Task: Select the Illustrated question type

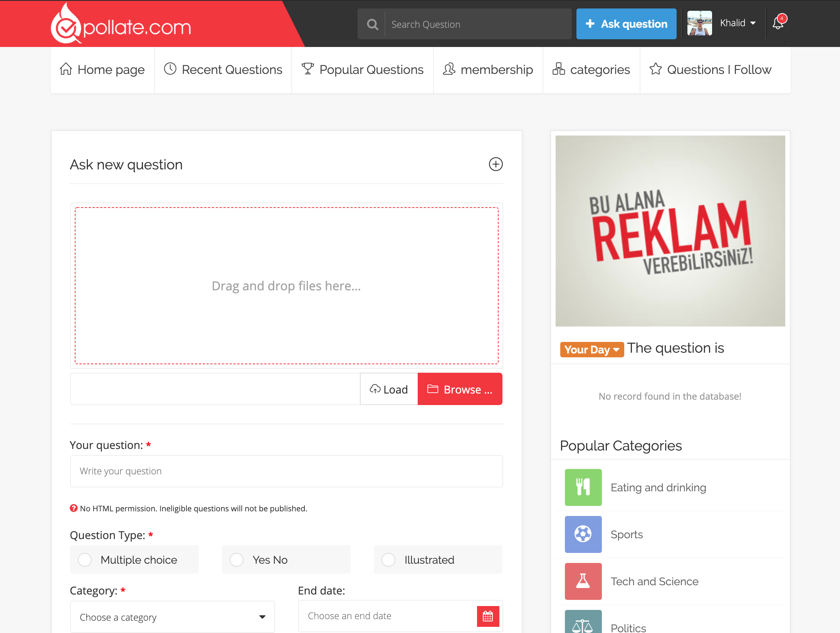Action: point(389,559)
